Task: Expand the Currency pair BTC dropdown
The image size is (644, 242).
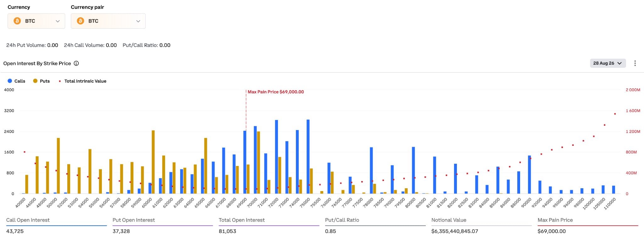Action: click(108, 21)
